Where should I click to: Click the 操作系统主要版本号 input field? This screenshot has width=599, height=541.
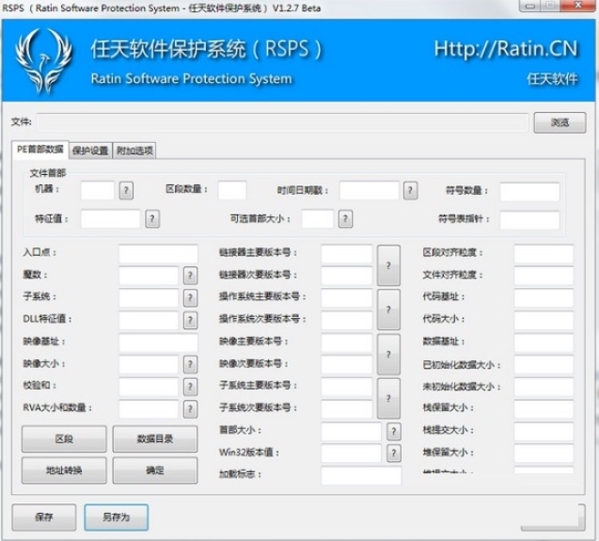pyautogui.click(x=346, y=298)
